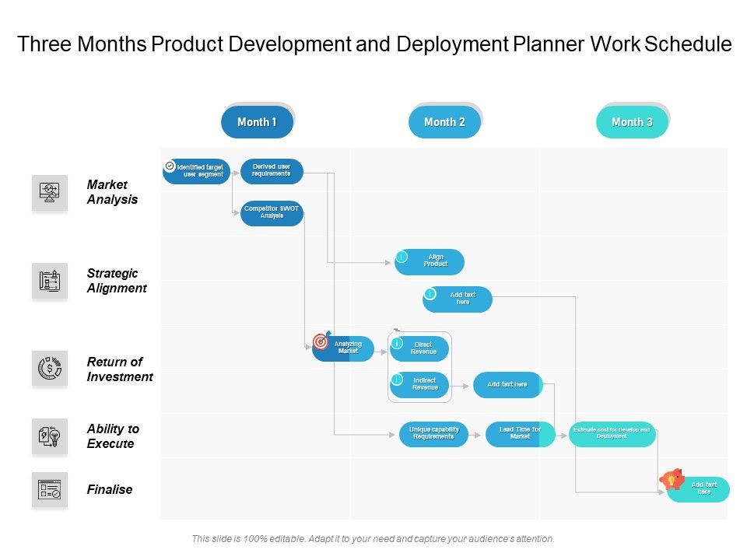Click the Competitor SWOT Analysis node

tap(272, 213)
